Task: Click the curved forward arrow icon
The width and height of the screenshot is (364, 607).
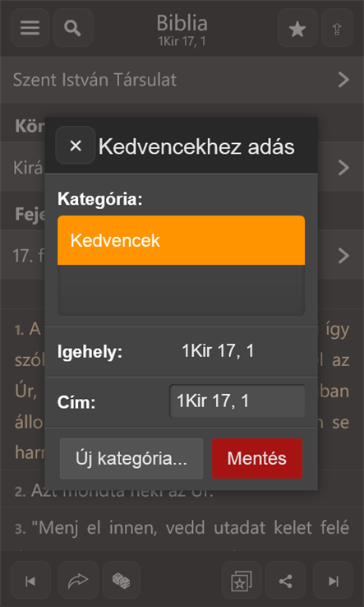Action: [78, 581]
